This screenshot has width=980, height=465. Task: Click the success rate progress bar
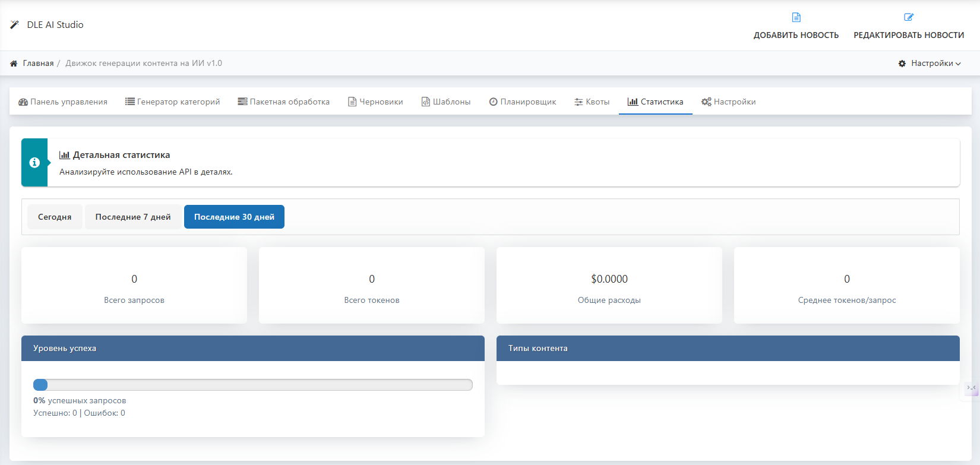pos(252,385)
